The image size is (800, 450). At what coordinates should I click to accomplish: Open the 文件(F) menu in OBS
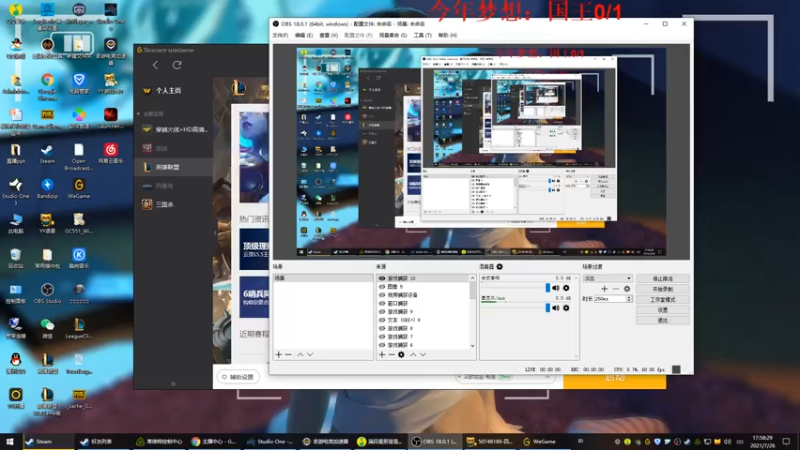(x=280, y=35)
